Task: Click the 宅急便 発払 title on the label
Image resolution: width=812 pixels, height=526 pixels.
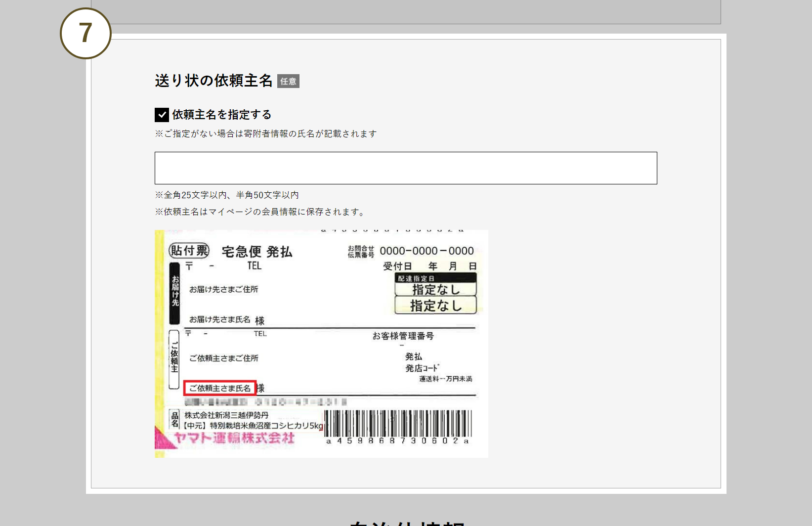Action: coord(257,252)
